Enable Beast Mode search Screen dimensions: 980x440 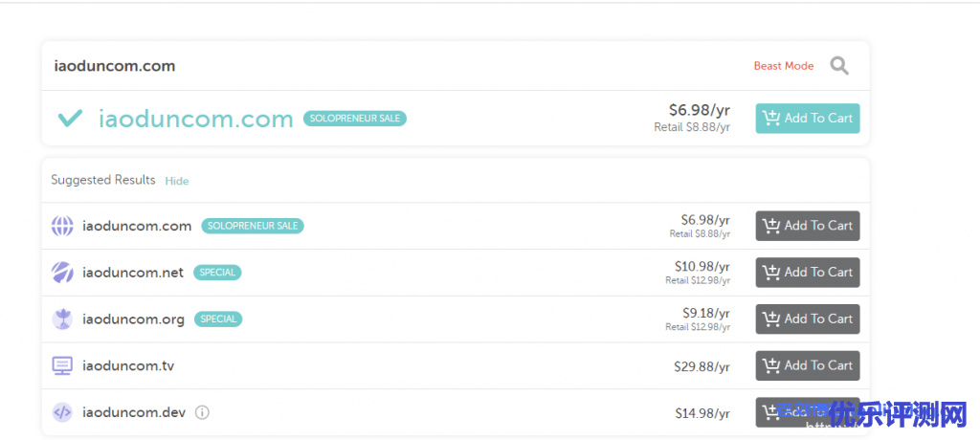click(783, 66)
